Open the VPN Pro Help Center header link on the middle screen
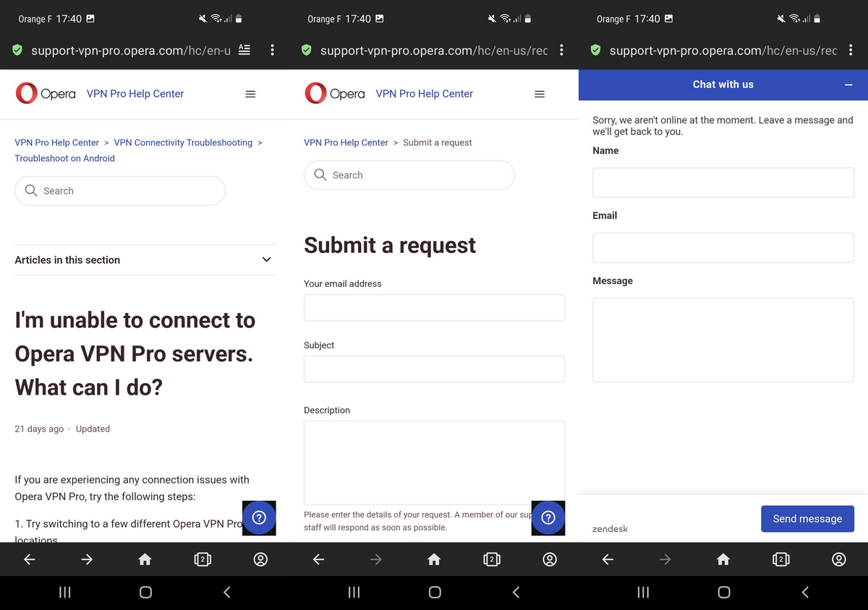The height and width of the screenshot is (610, 868). [425, 94]
